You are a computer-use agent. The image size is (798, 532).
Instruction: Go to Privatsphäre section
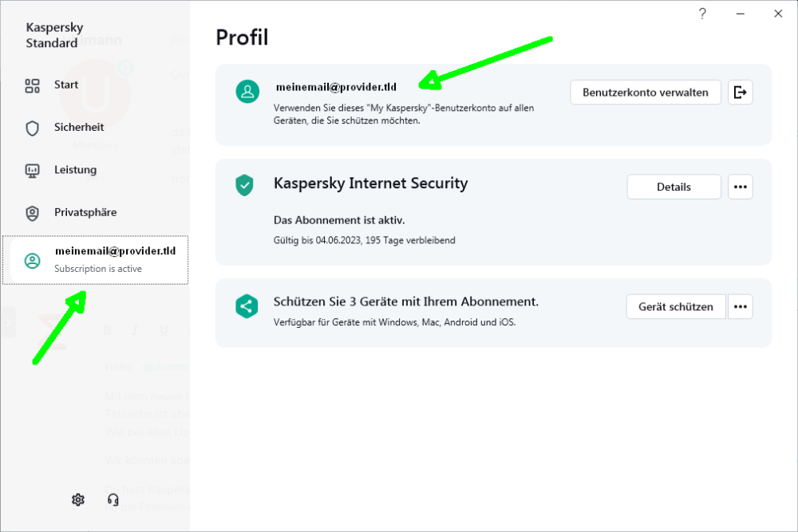85,213
